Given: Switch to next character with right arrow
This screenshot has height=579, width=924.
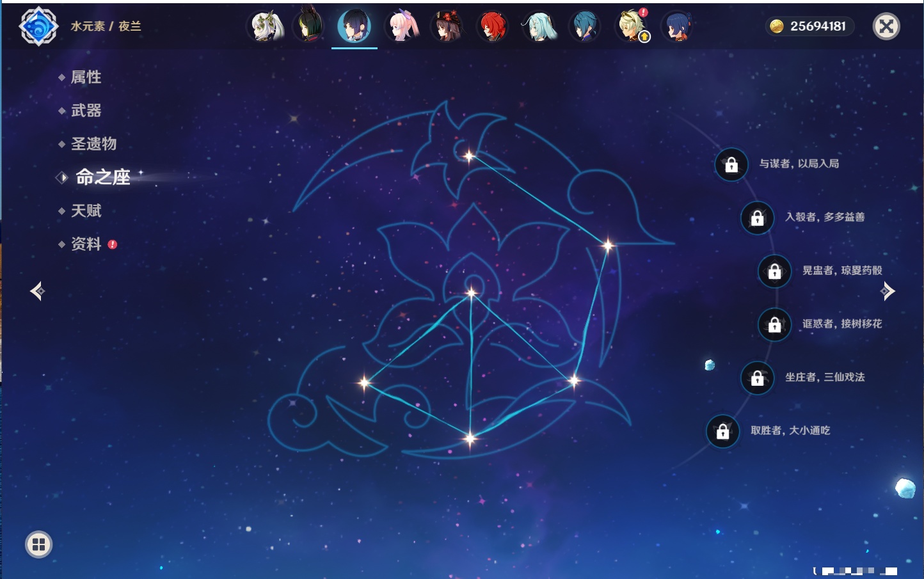Looking at the screenshot, I should [x=888, y=291].
